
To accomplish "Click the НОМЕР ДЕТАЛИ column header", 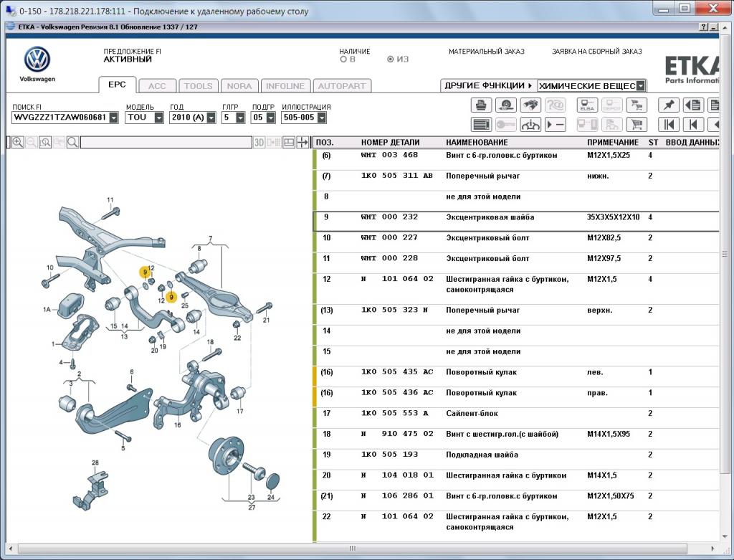I will coord(390,143).
